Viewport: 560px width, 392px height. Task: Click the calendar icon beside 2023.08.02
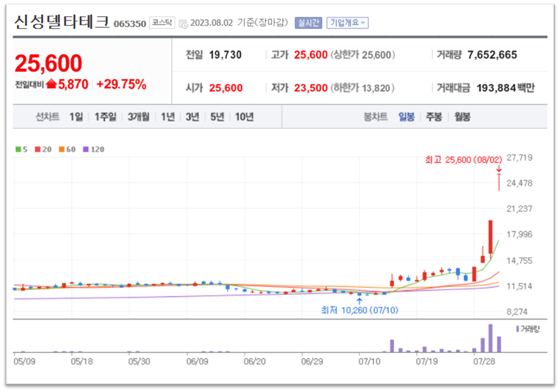[183, 24]
